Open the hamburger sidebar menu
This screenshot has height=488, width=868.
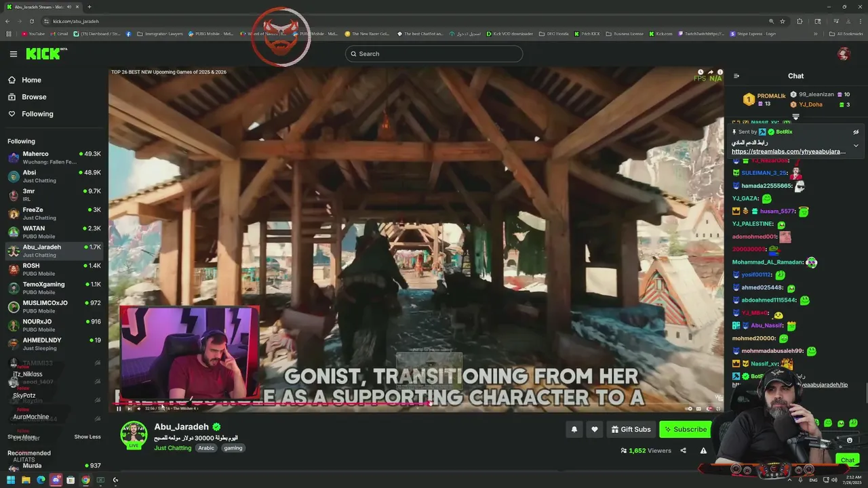(13, 54)
